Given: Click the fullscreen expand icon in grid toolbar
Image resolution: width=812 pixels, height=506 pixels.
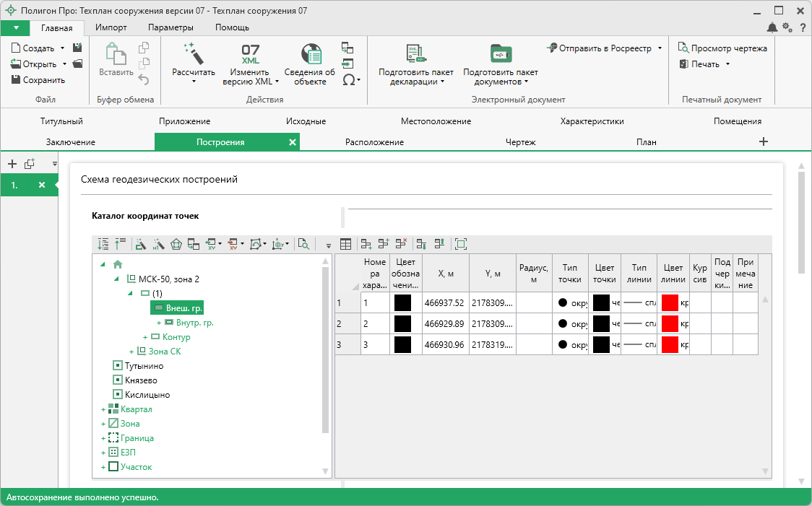Looking at the screenshot, I should (x=461, y=245).
